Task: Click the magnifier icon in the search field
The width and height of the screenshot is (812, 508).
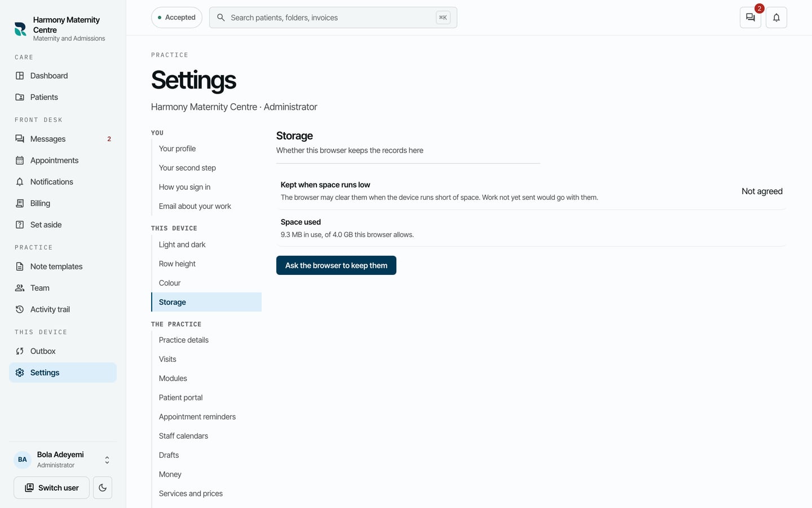Action: tap(221, 17)
